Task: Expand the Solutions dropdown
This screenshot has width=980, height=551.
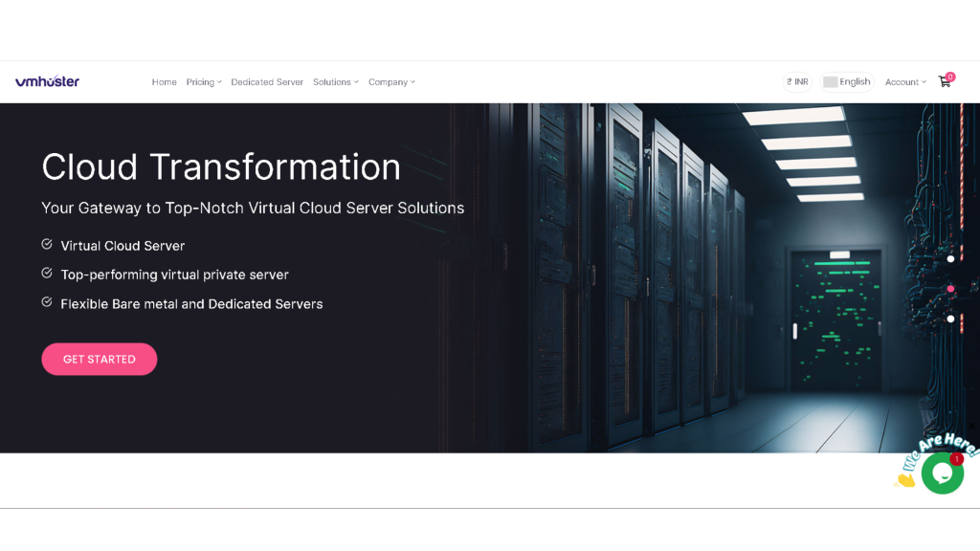Action: coord(335,82)
